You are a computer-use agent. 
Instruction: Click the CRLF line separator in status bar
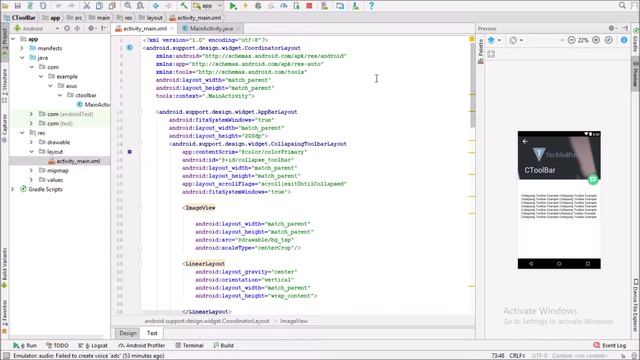click(x=517, y=356)
